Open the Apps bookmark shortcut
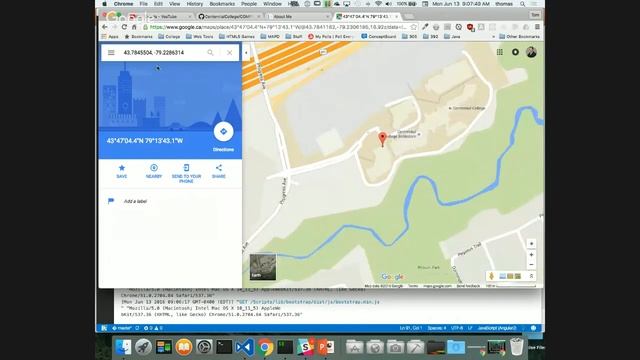Screen dimensions: 640x360 110,37
